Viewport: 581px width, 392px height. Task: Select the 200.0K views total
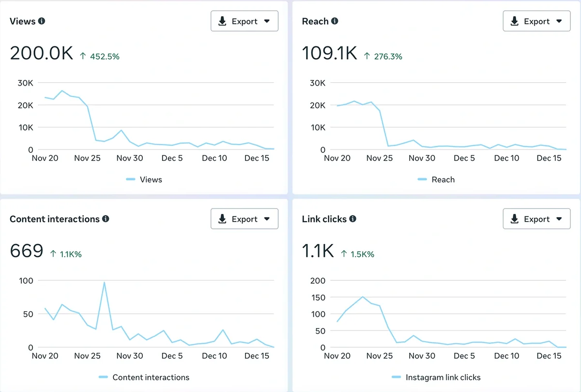click(42, 53)
